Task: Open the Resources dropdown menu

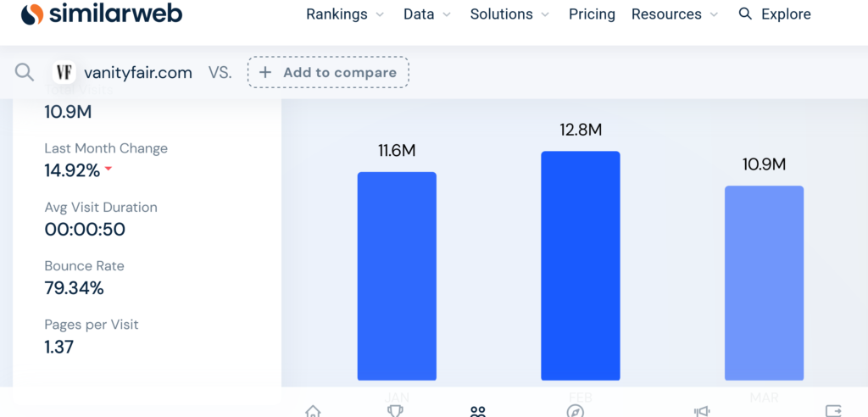Action: [675, 14]
